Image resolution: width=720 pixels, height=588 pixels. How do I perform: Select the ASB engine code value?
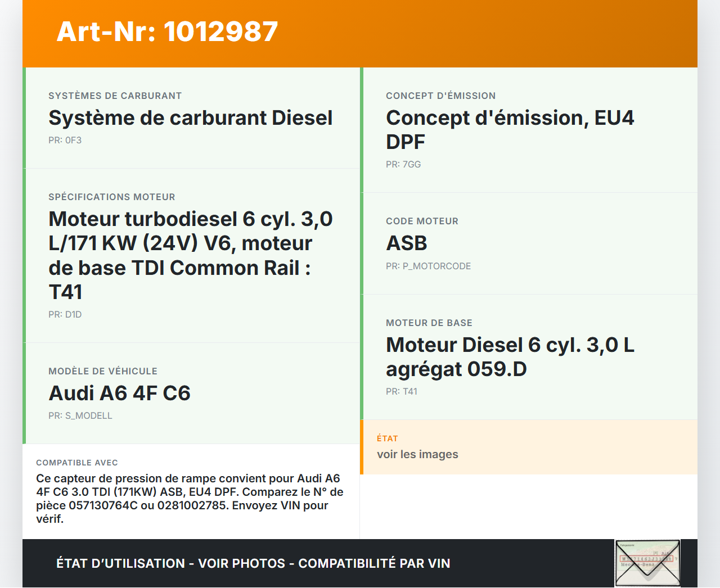point(406,243)
